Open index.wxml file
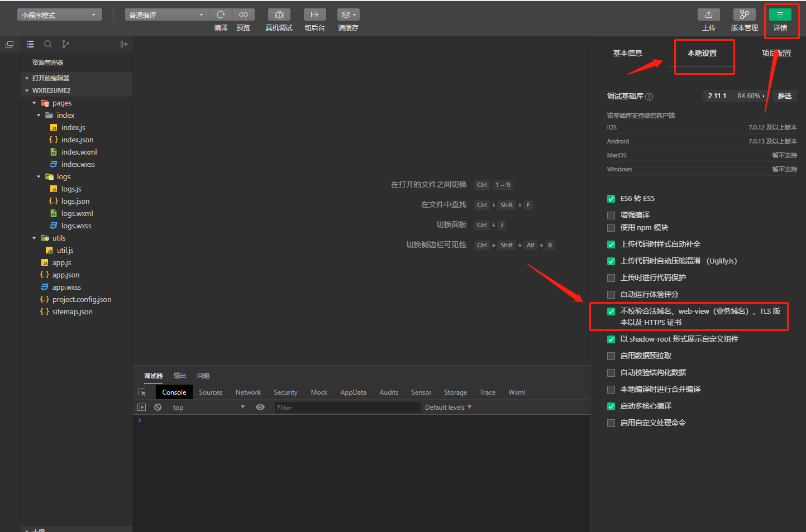This screenshot has height=532, width=806. [x=79, y=152]
